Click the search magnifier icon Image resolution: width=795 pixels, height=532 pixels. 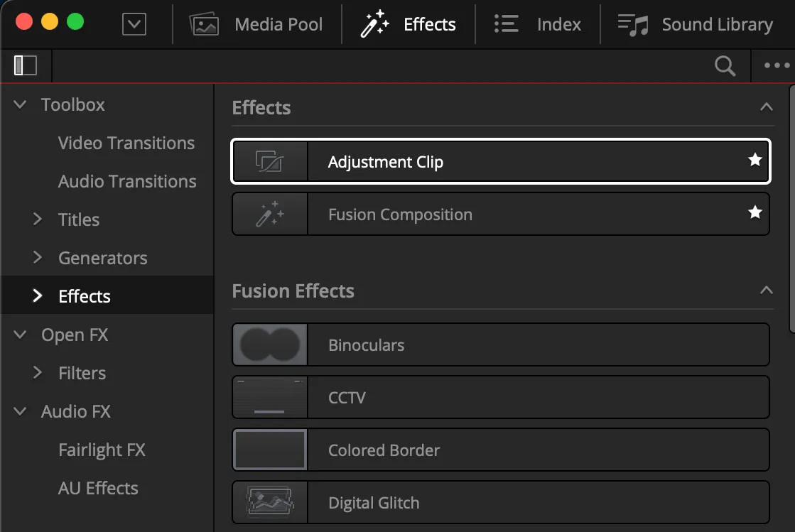(x=725, y=66)
